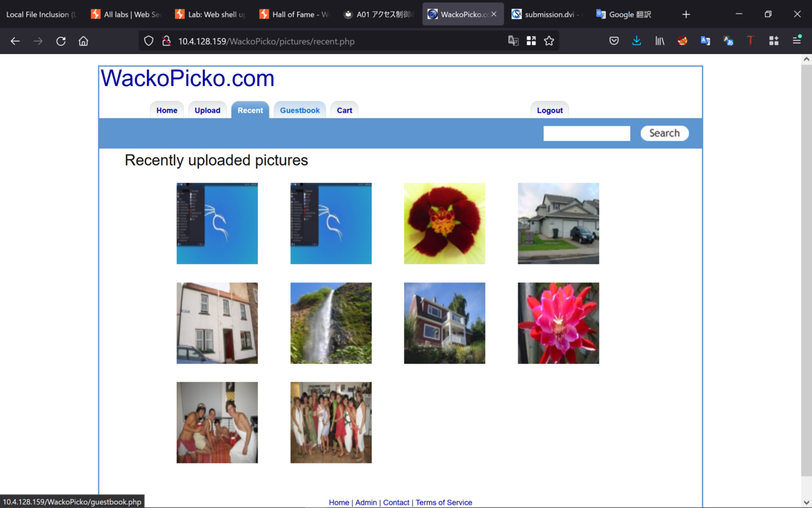The width and height of the screenshot is (812, 508).
Task: Click the scrollbar up arrow
Action: click(806, 60)
